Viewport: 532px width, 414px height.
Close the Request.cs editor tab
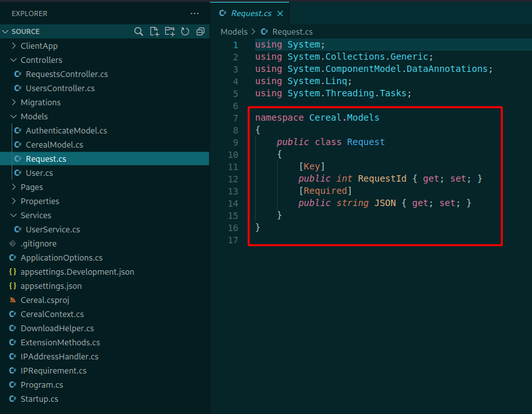coord(280,13)
